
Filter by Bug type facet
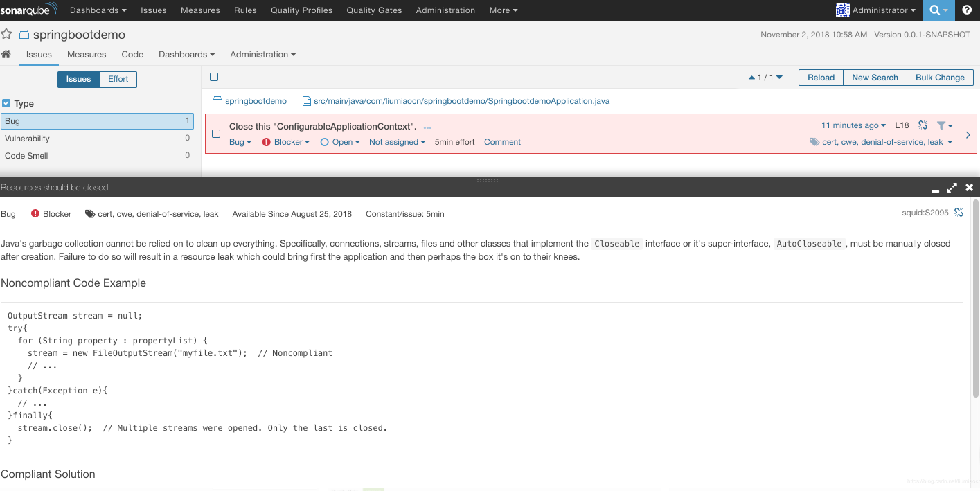98,121
